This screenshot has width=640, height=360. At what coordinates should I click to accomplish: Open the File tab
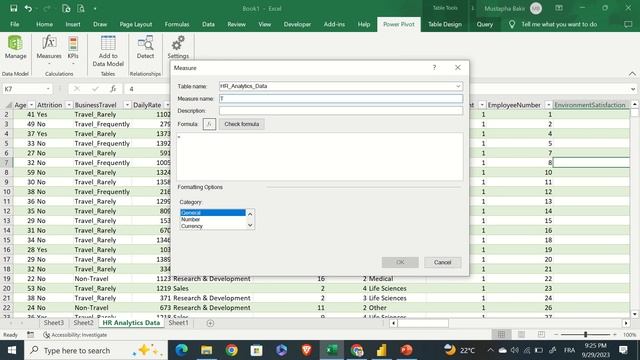coord(15,24)
